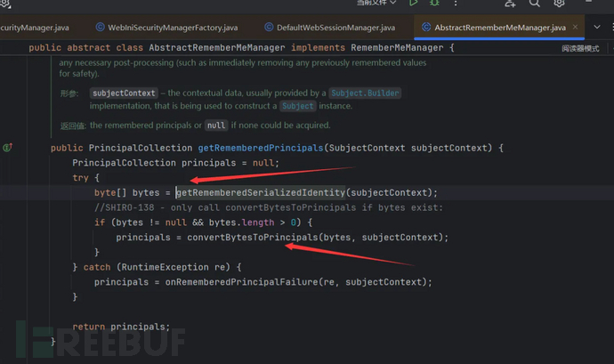Screen dimensions: 614x364
Task: Click class icon on AbstractRememberMeManager tab
Action: pos(428,28)
